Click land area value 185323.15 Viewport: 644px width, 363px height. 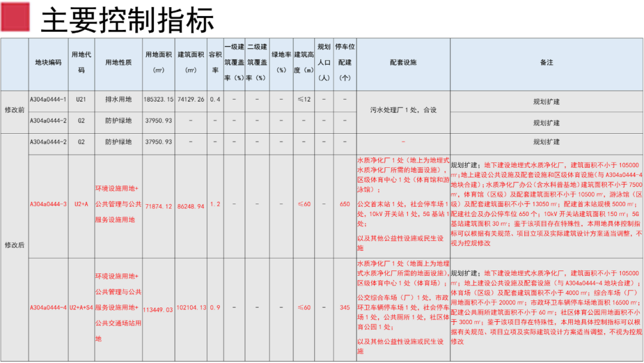[x=159, y=100]
